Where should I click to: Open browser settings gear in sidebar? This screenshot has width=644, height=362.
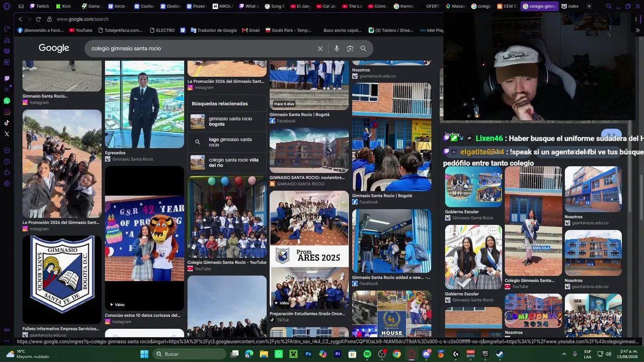point(7,184)
